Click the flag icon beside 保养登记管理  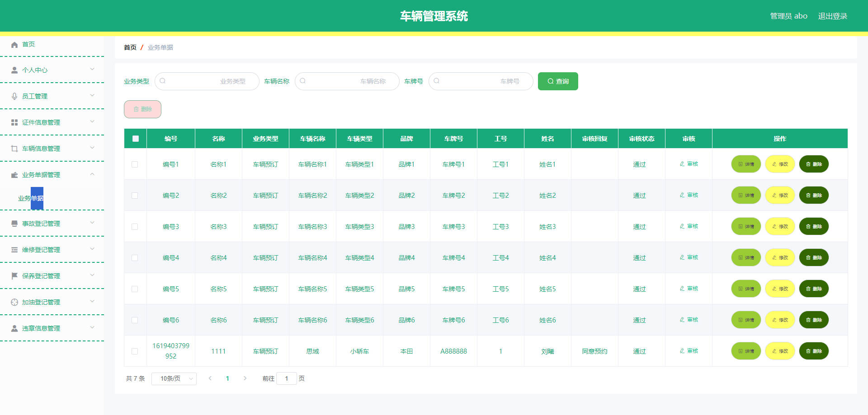click(14, 276)
